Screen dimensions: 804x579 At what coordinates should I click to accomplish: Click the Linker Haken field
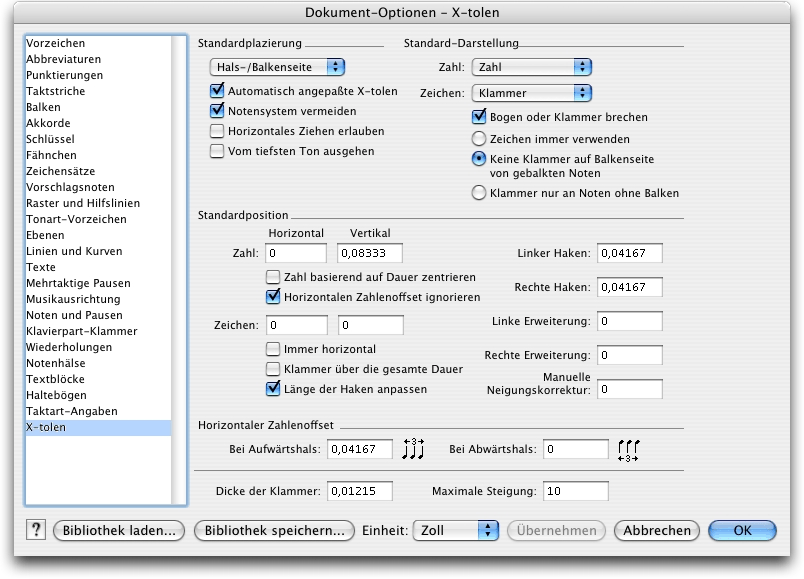pyautogui.click(x=630, y=253)
